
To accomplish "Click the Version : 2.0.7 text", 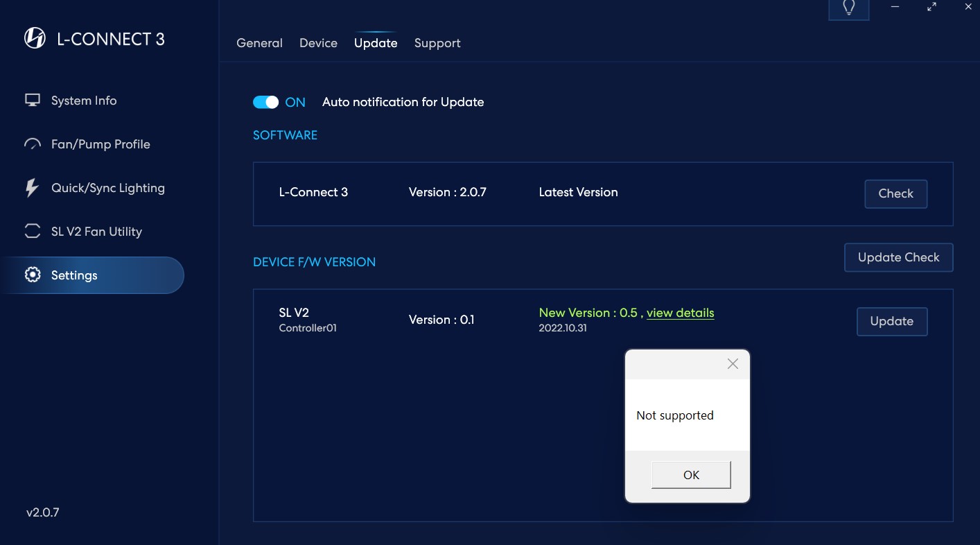I will coord(448,192).
